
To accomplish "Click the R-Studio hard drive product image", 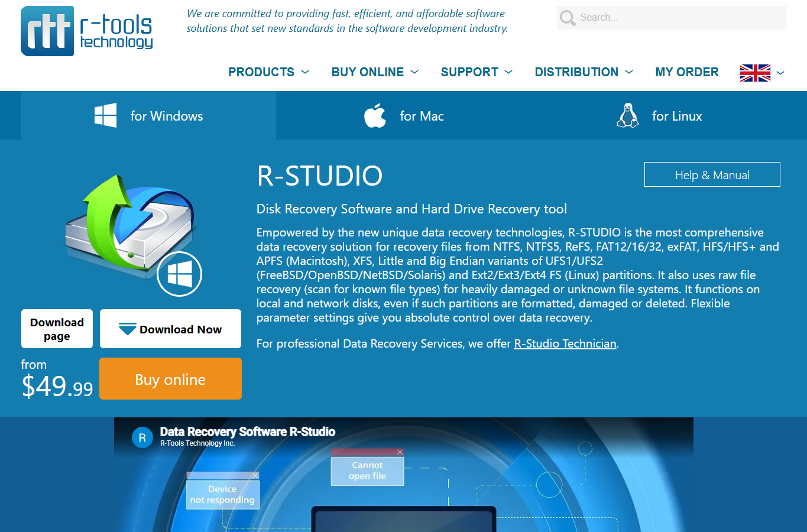I will coord(130,228).
